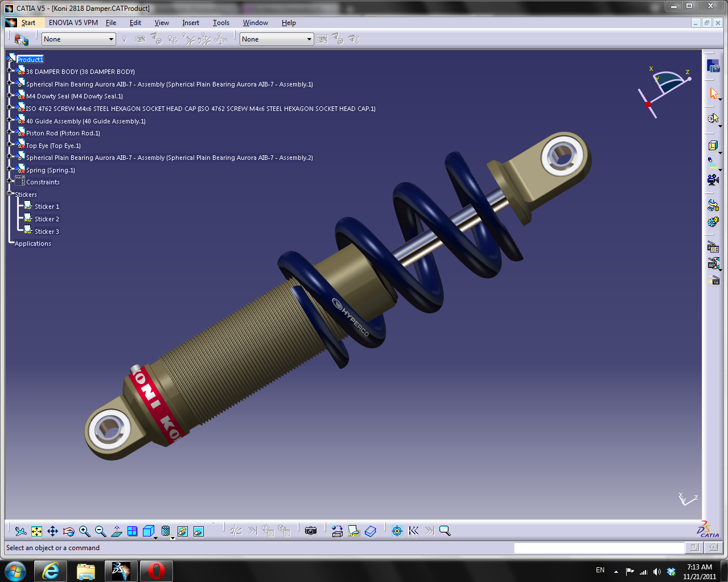
Task: Click the DS CATIA icon in the taskbar
Action: (121, 571)
